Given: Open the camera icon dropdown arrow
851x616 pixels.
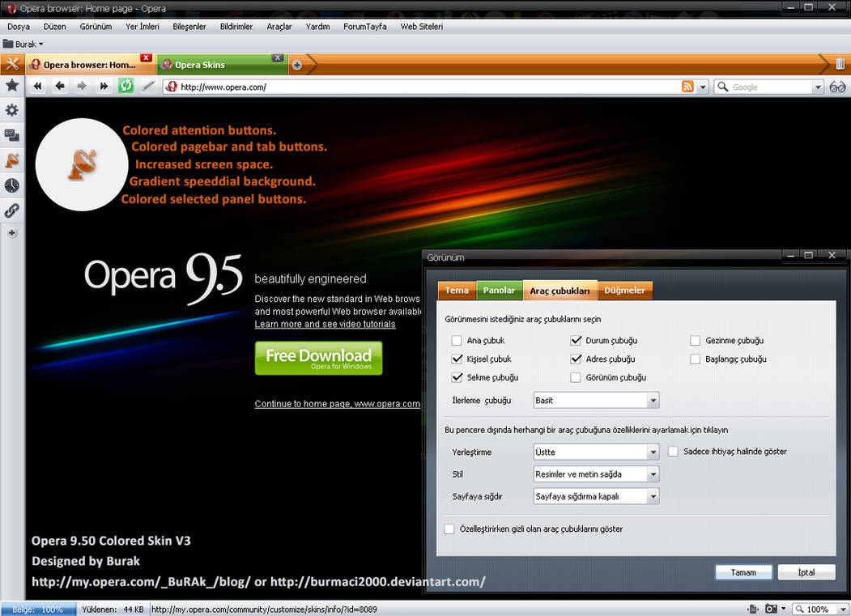Looking at the screenshot, I should tap(783, 609).
